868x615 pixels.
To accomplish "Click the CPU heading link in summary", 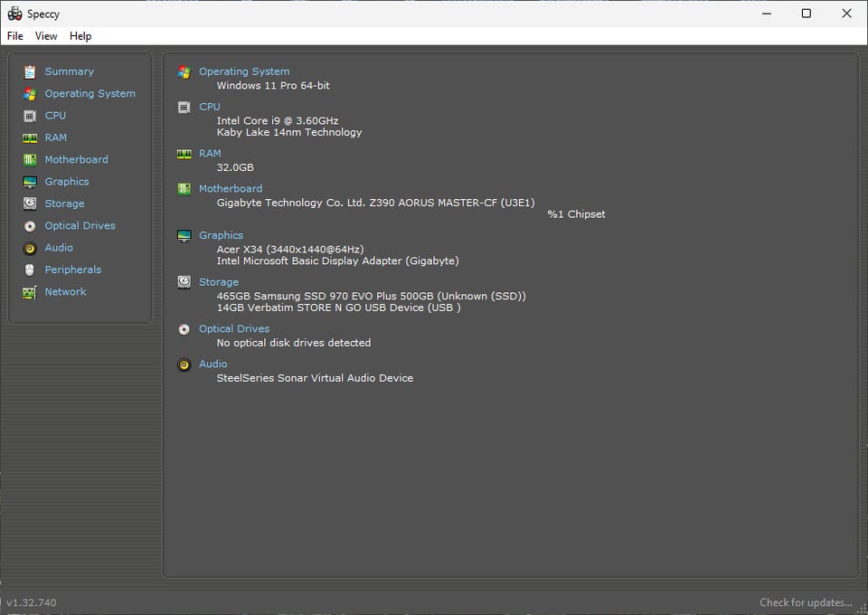I will click(210, 107).
